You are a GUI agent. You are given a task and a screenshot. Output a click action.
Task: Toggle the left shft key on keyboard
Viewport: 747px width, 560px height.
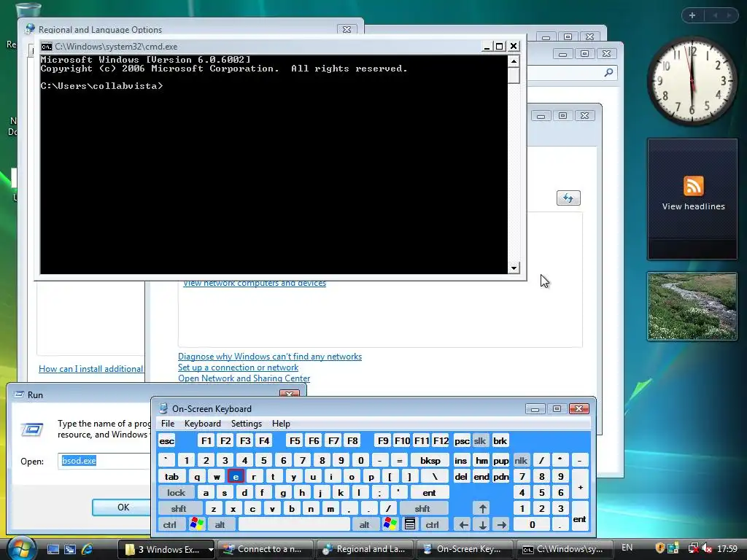179,508
